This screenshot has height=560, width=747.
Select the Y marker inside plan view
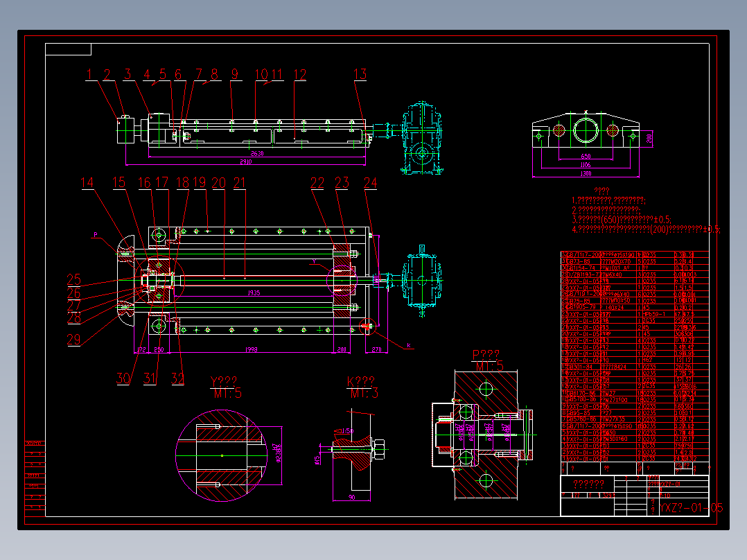314,261
